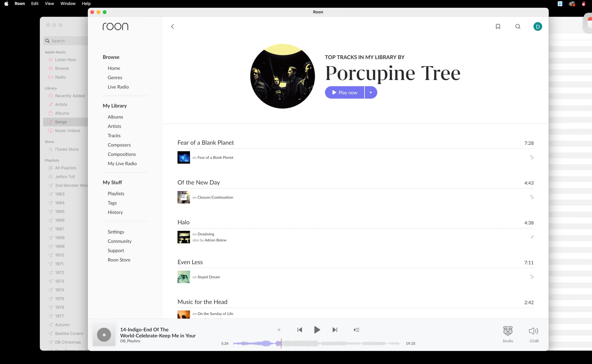This screenshot has width=592, height=364.
Task: Open the Edit menu in menu bar
Action: click(x=35, y=4)
